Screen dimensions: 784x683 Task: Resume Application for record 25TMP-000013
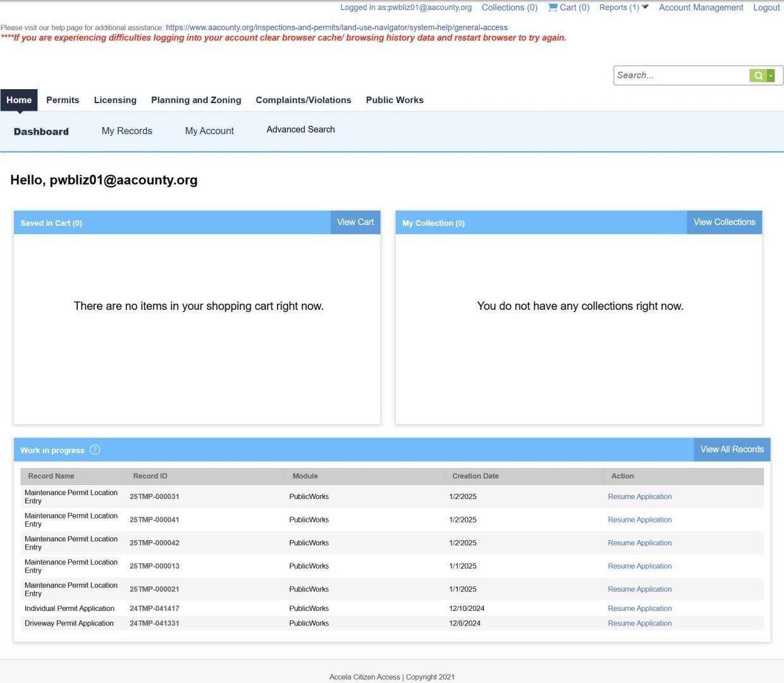click(640, 566)
